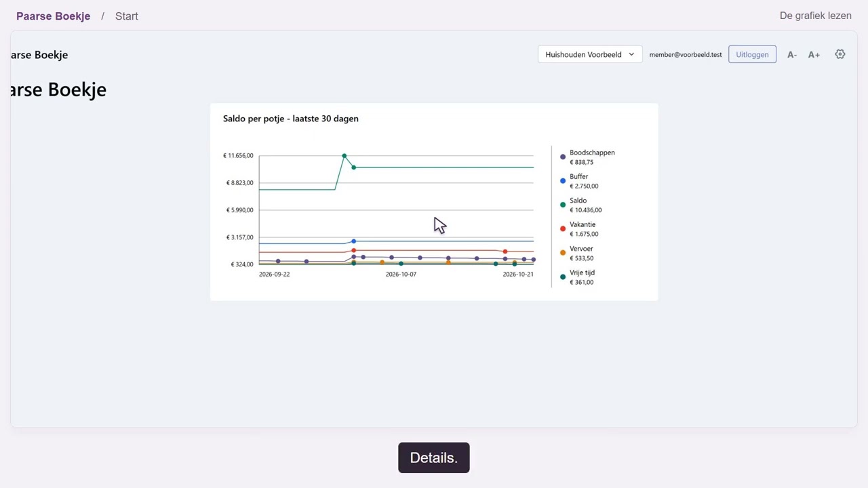This screenshot has width=868, height=488.
Task: Click the Boodschappen legend color dot
Action: click(563, 157)
